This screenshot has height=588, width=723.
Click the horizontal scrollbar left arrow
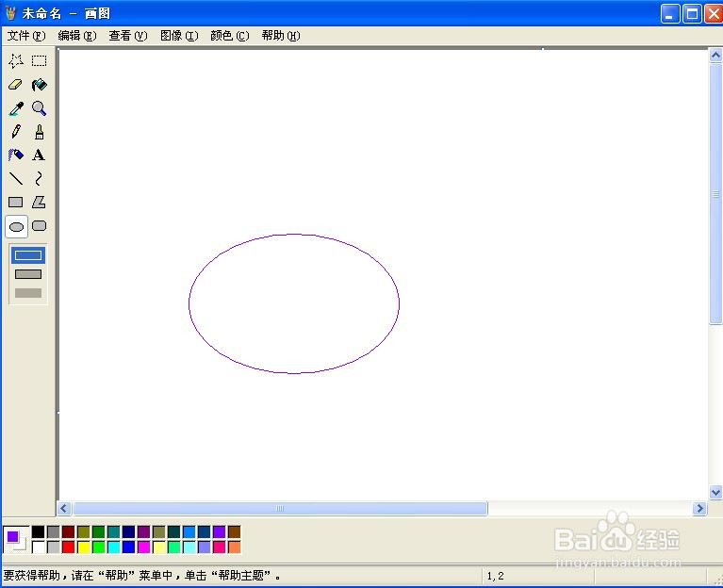pos(64,508)
